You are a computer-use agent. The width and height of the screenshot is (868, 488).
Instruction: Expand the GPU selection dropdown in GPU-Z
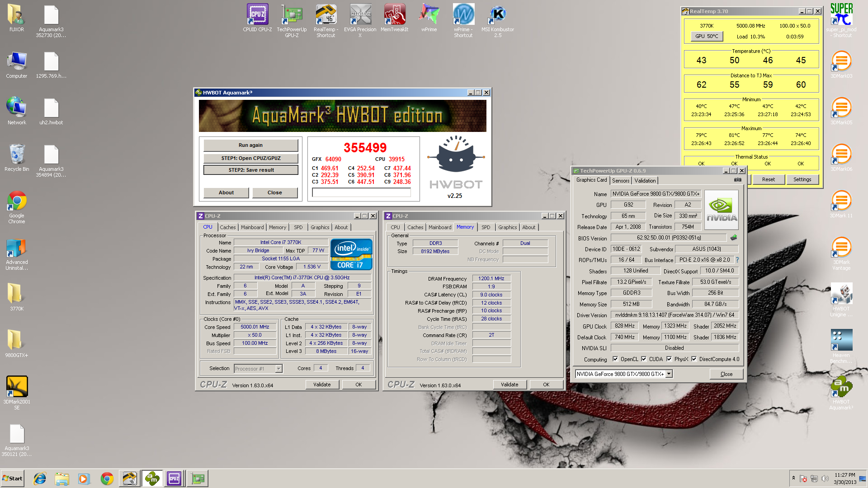669,374
